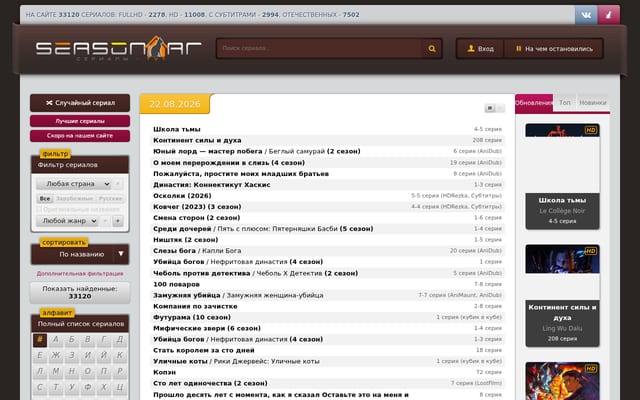Switch to list view toggle icon

point(489,108)
